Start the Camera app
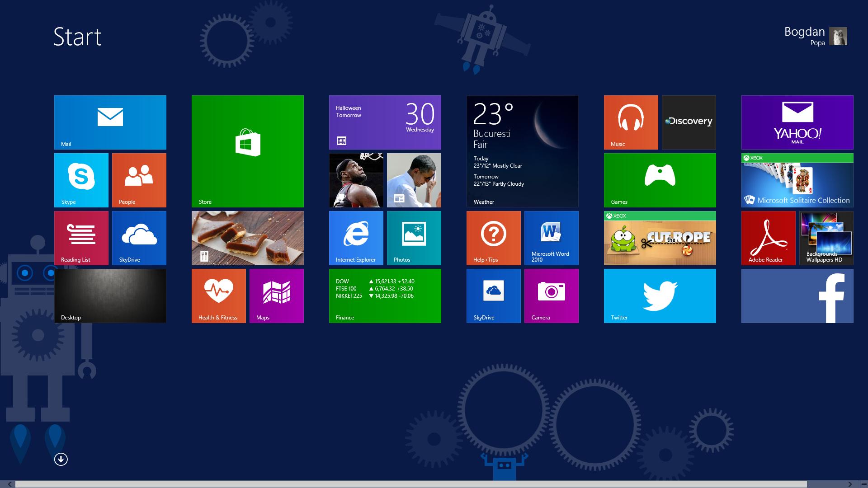The height and width of the screenshot is (488, 868). [551, 296]
